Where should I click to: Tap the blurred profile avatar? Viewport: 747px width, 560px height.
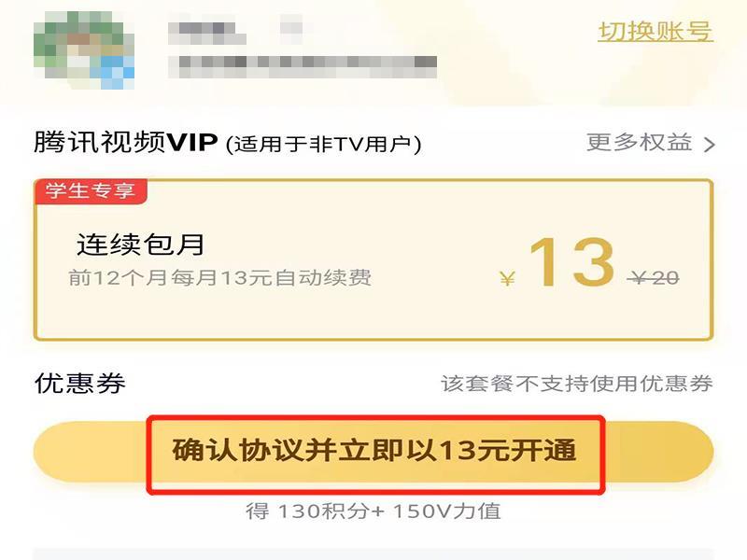(84, 50)
